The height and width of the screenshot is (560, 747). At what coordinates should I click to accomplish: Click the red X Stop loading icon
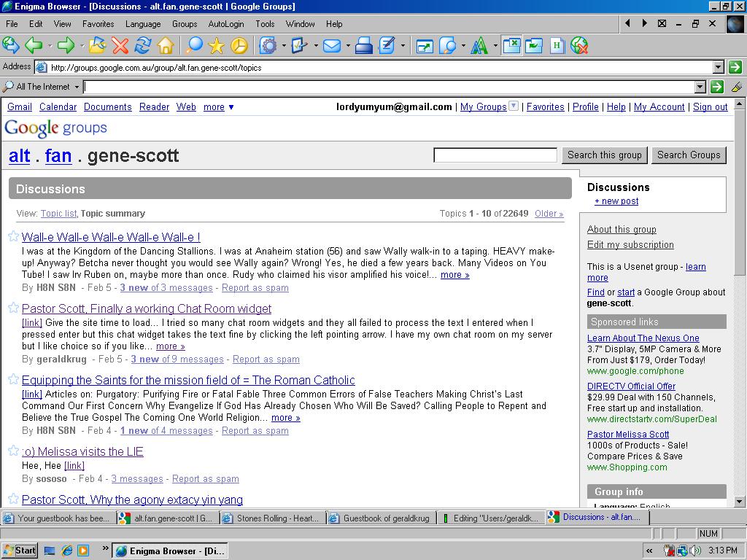point(120,46)
